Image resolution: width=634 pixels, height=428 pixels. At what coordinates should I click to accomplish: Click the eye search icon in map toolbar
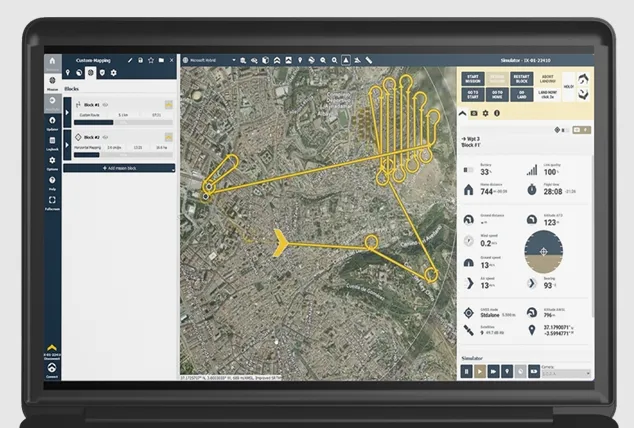click(x=254, y=60)
